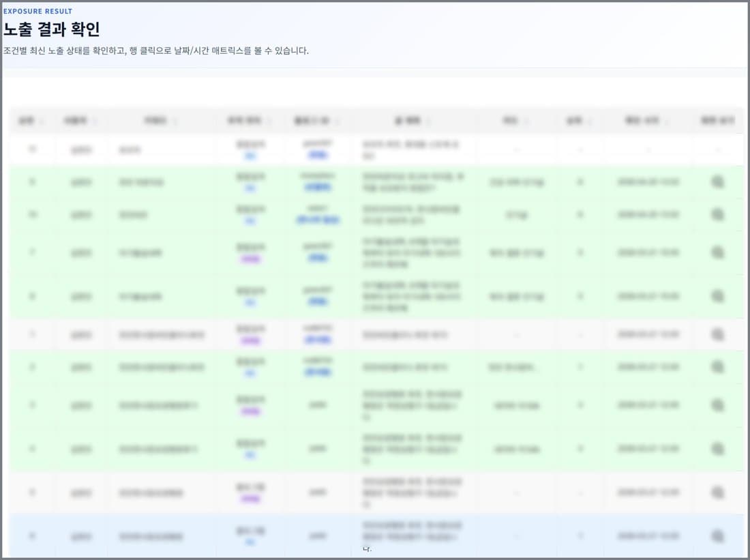
Task: Toggle sorting on the second column header
Action: click(x=80, y=121)
